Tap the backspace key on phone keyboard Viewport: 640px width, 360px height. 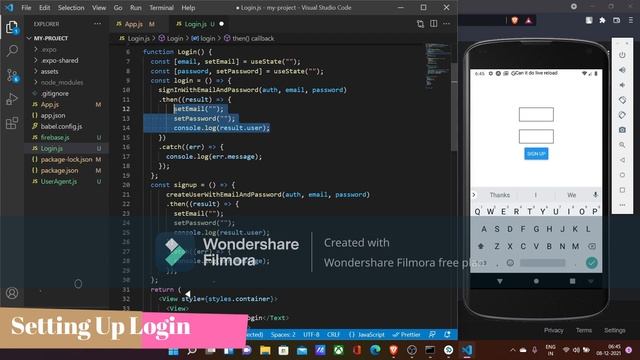point(591,246)
